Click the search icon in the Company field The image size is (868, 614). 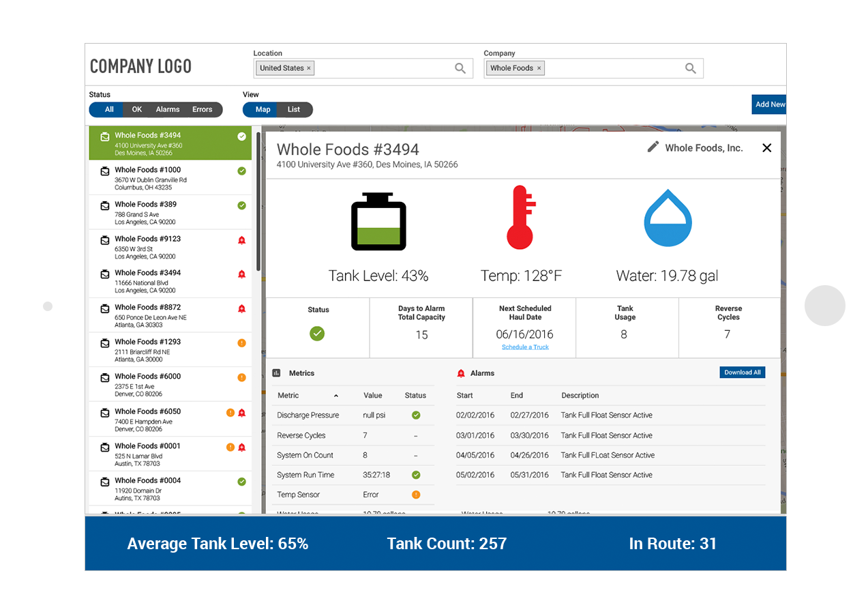691,68
